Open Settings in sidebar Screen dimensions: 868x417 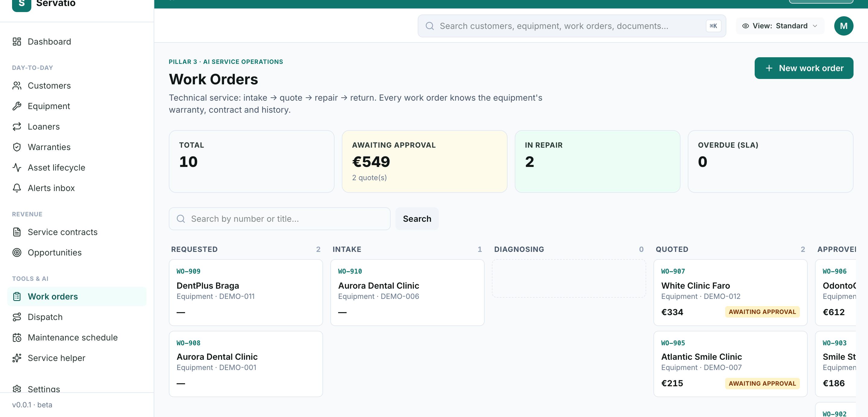point(77,388)
